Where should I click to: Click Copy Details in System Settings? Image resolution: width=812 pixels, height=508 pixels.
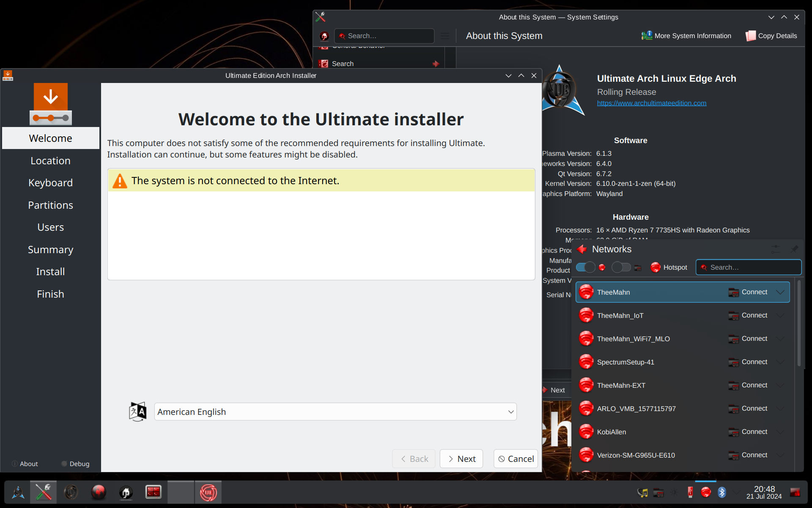pos(771,36)
